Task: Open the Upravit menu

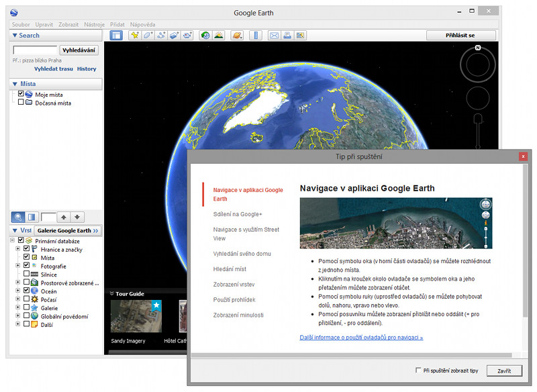Action: point(44,25)
